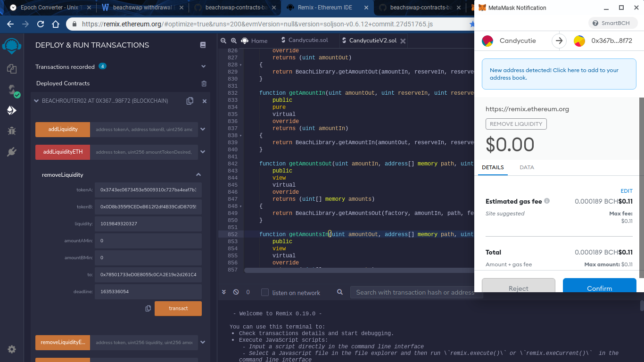Click the browser back arrow
Image resolution: width=644 pixels, height=362 pixels.
(x=10, y=24)
